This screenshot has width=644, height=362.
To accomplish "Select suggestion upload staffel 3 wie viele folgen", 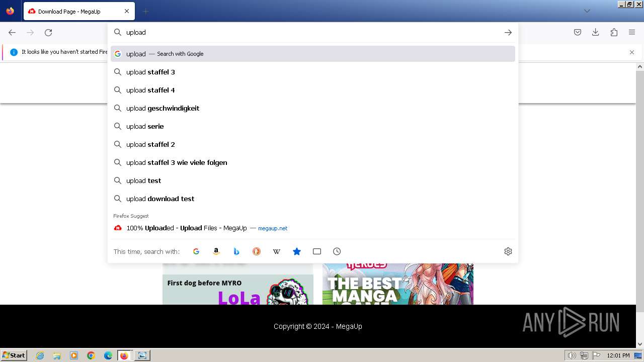I will coord(313,162).
